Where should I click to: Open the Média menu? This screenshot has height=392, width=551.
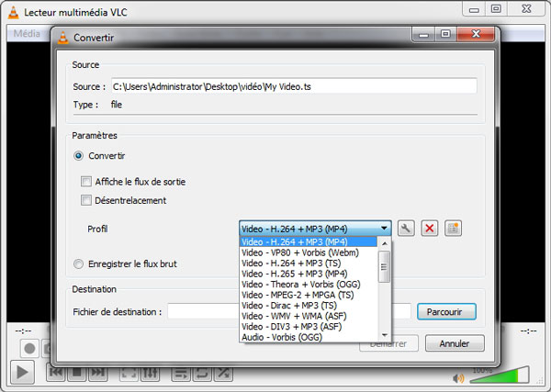click(x=27, y=34)
